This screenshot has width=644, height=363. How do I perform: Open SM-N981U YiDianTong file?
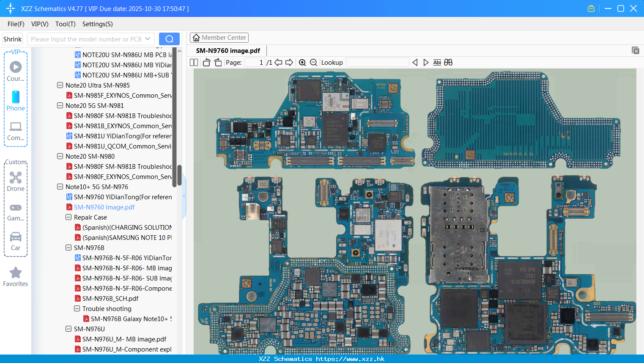coord(119,136)
